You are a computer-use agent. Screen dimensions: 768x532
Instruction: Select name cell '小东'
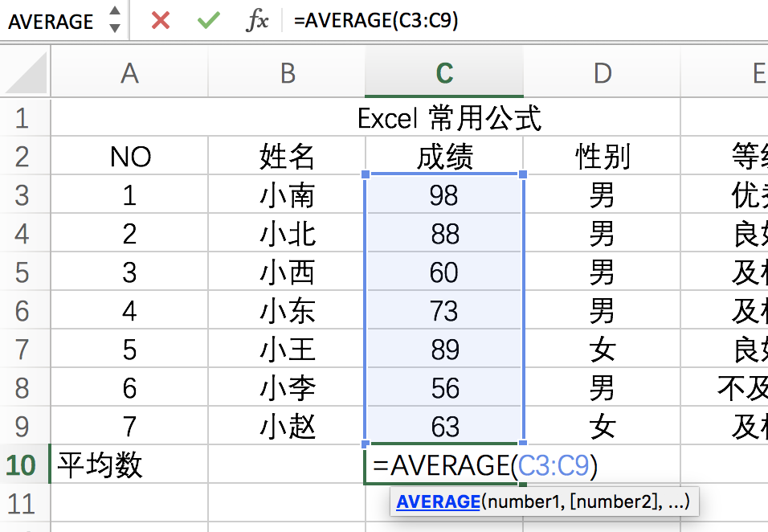pyautogui.click(x=287, y=310)
